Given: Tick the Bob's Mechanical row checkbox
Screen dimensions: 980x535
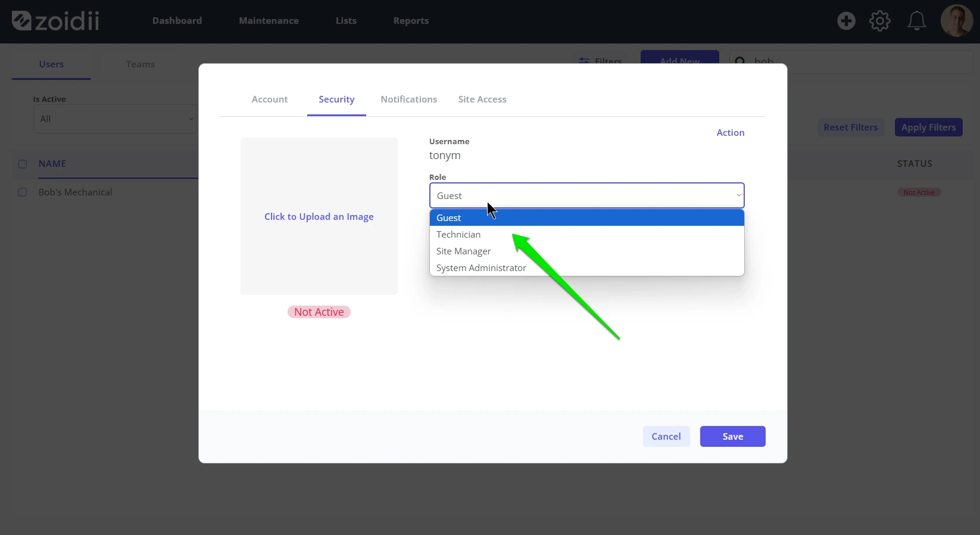Looking at the screenshot, I should click(x=23, y=192).
